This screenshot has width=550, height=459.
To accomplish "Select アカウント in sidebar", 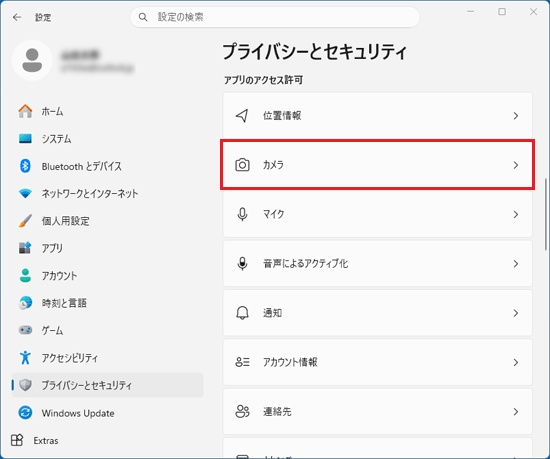I will tap(59, 276).
